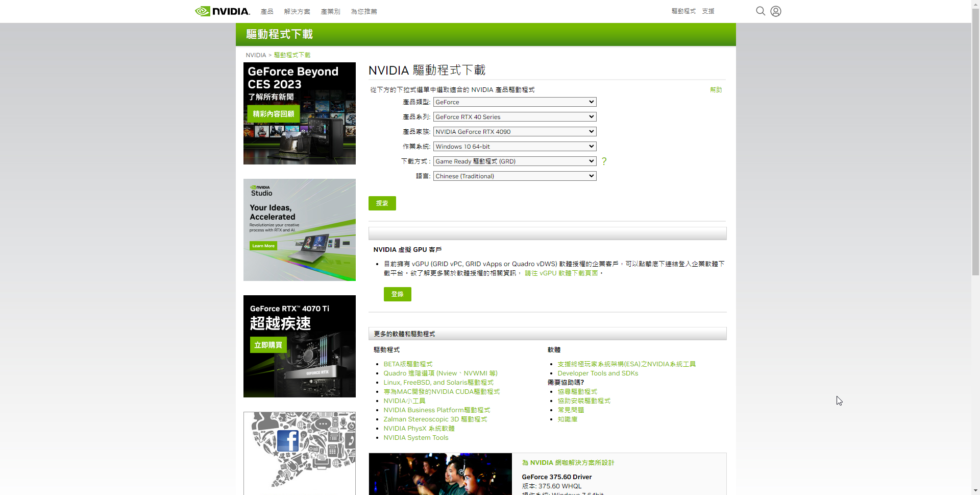Click the scrollbar up arrow
This screenshot has width=980, height=495.
pyautogui.click(x=975, y=4)
